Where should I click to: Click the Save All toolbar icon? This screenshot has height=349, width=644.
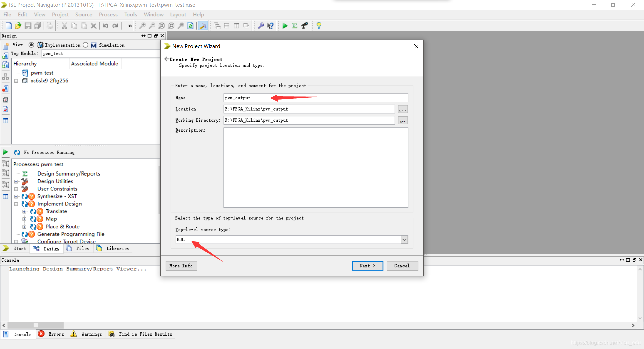pos(38,26)
